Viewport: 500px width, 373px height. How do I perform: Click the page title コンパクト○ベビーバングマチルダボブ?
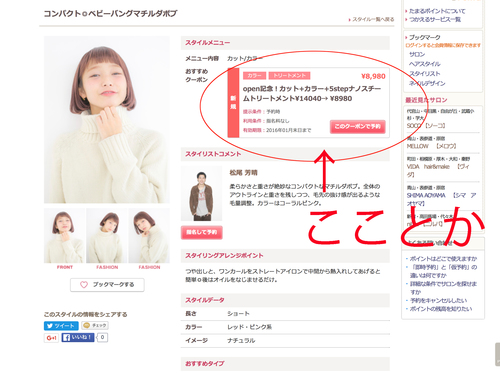[110, 14]
